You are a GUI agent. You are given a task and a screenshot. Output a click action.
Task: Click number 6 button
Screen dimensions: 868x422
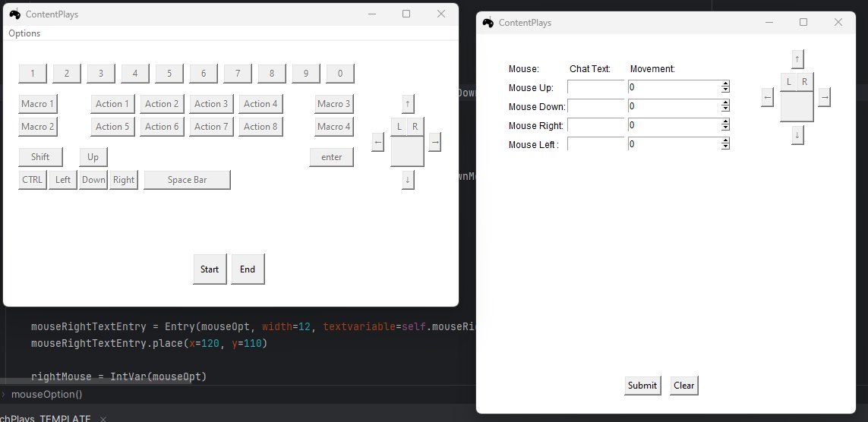coord(204,74)
